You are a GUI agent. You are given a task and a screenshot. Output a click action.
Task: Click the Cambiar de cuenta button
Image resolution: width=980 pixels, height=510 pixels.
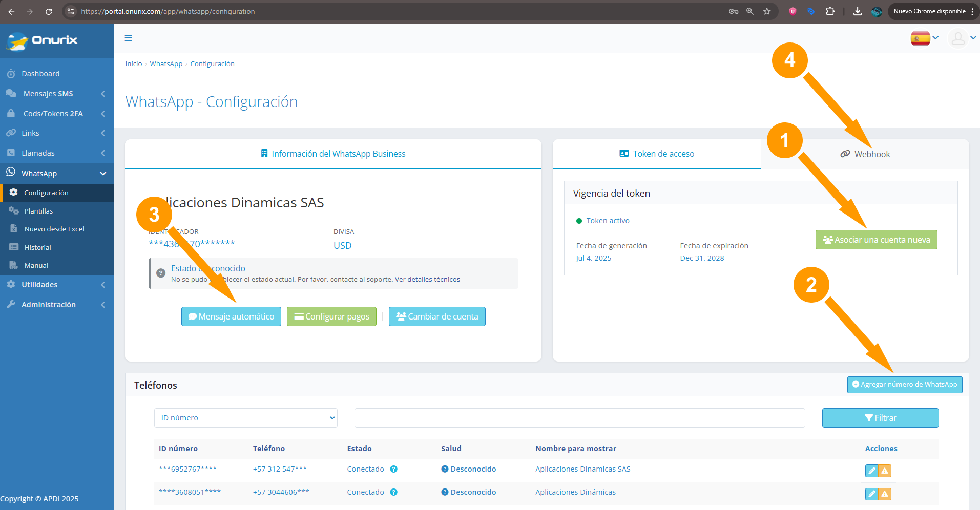point(437,316)
